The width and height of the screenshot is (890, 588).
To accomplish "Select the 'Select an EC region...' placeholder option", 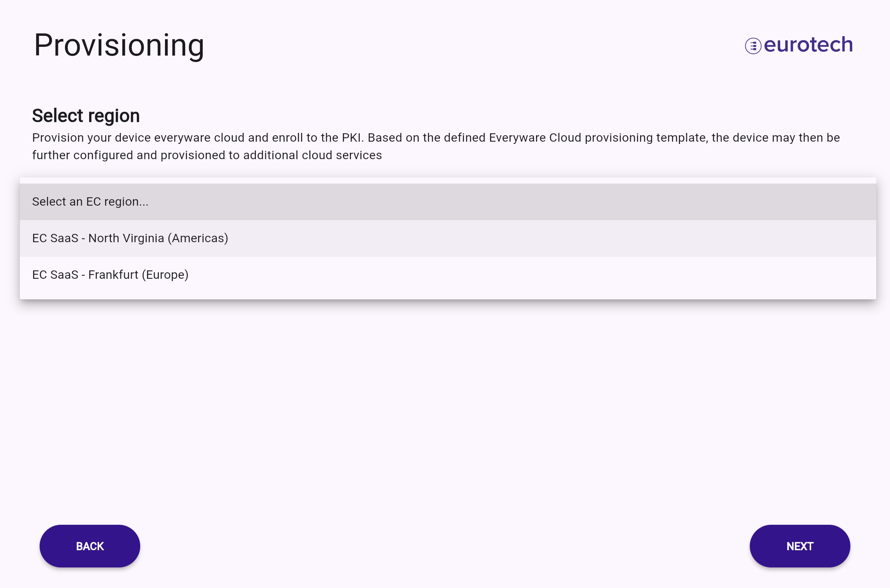I will (448, 202).
